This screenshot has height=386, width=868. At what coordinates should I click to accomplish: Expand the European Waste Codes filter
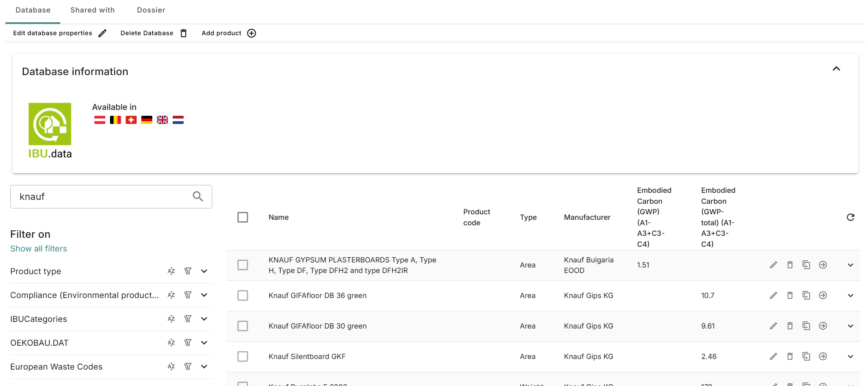point(204,367)
